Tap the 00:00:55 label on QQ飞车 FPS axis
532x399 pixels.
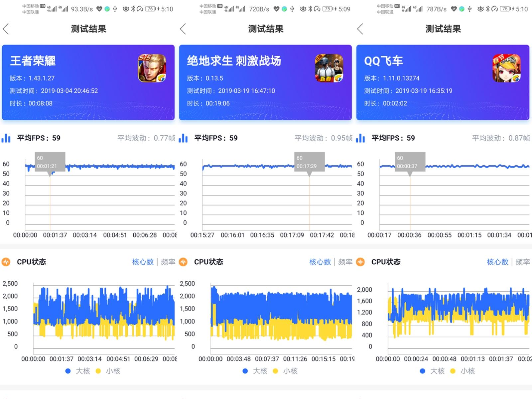coord(440,235)
